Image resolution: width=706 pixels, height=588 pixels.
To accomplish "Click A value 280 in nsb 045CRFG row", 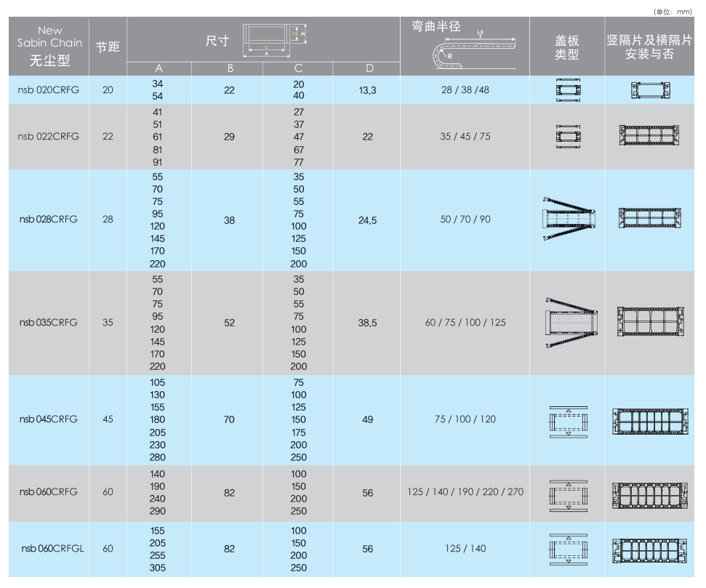I will 158,457.
